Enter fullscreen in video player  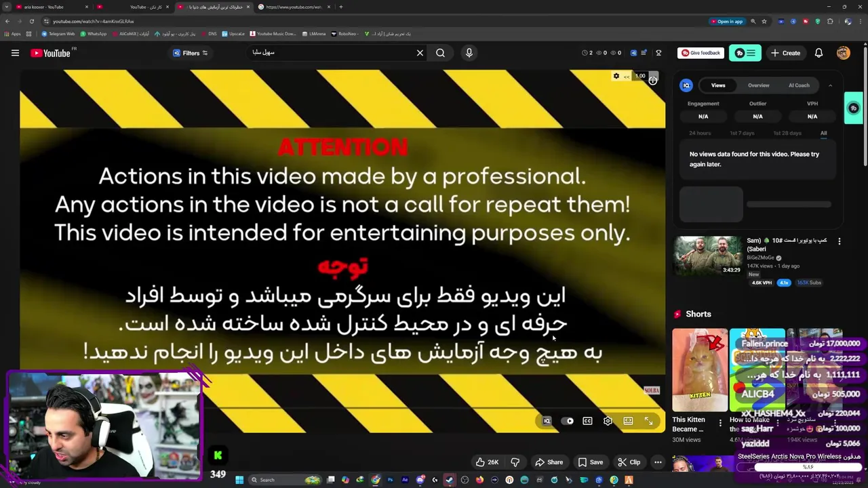pos(648,421)
